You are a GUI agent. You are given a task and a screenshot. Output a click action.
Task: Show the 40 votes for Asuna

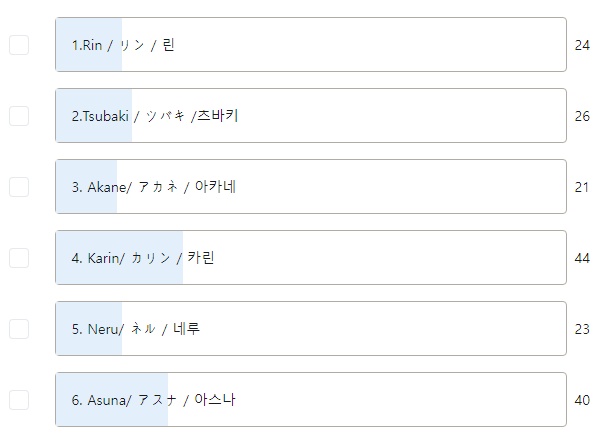point(583,400)
